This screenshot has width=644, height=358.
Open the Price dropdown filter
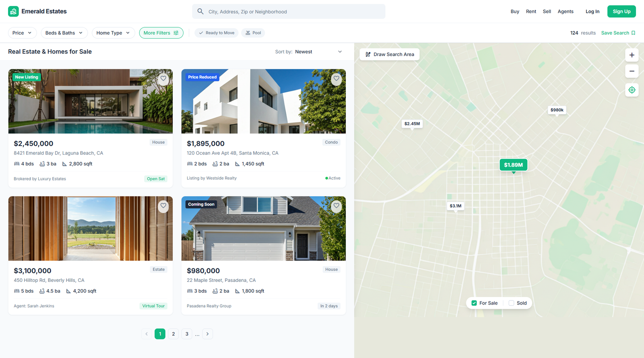[22, 33]
